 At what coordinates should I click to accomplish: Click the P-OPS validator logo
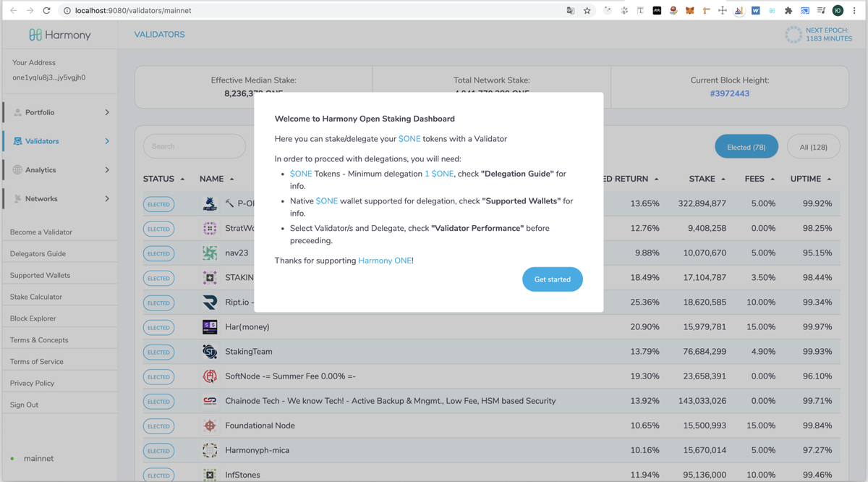(x=210, y=204)
